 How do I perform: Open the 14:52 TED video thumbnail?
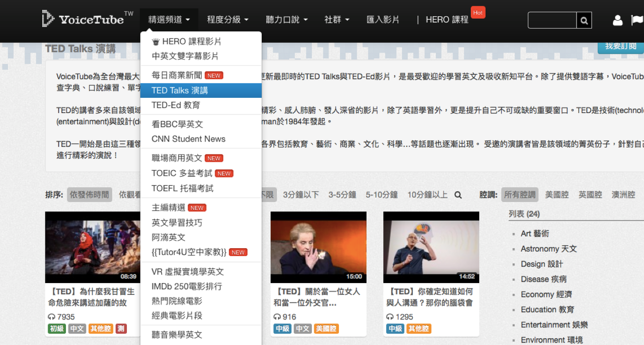[431, 247]
